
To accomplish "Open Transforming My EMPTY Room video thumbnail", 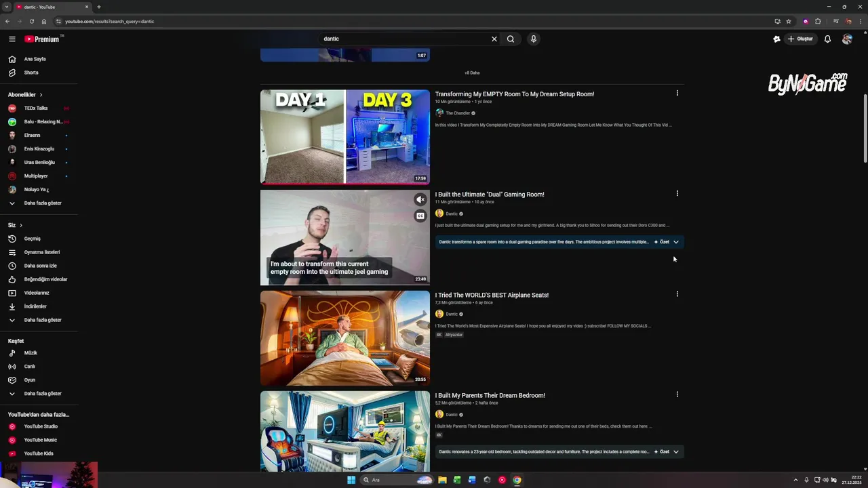I will click(345, 137).
